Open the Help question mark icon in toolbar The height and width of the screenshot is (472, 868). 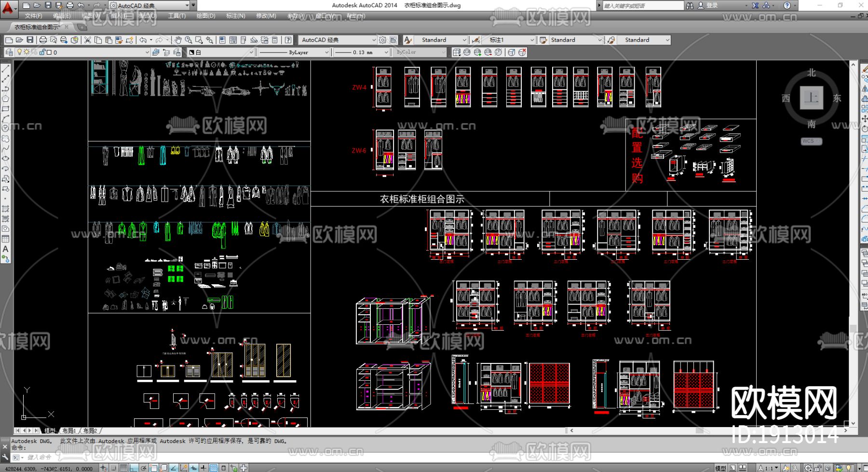point(288,40)
